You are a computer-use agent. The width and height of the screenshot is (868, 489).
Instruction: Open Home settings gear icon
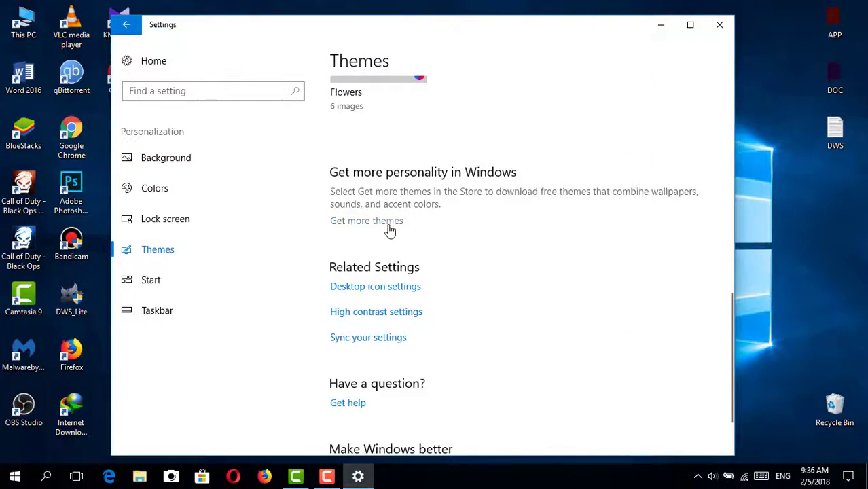(126, 61)
